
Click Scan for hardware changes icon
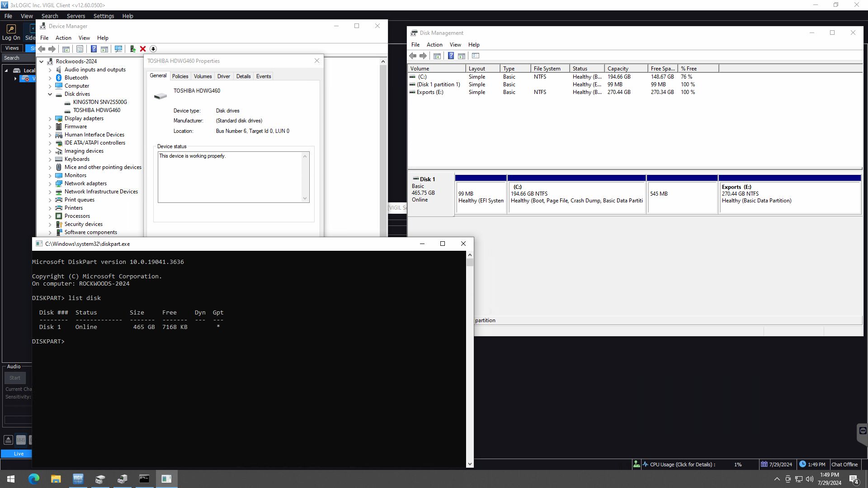point(118,49)
